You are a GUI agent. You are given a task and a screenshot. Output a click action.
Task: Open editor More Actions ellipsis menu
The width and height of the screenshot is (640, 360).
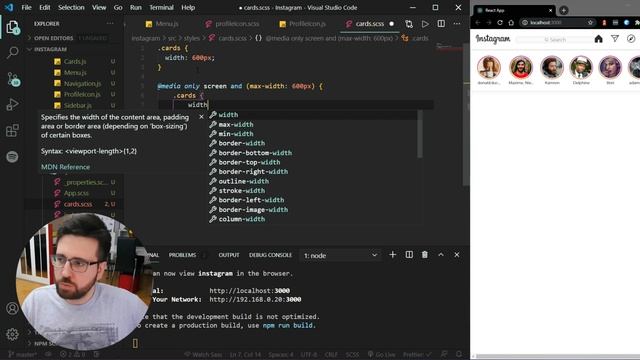(x=457, y=24)
